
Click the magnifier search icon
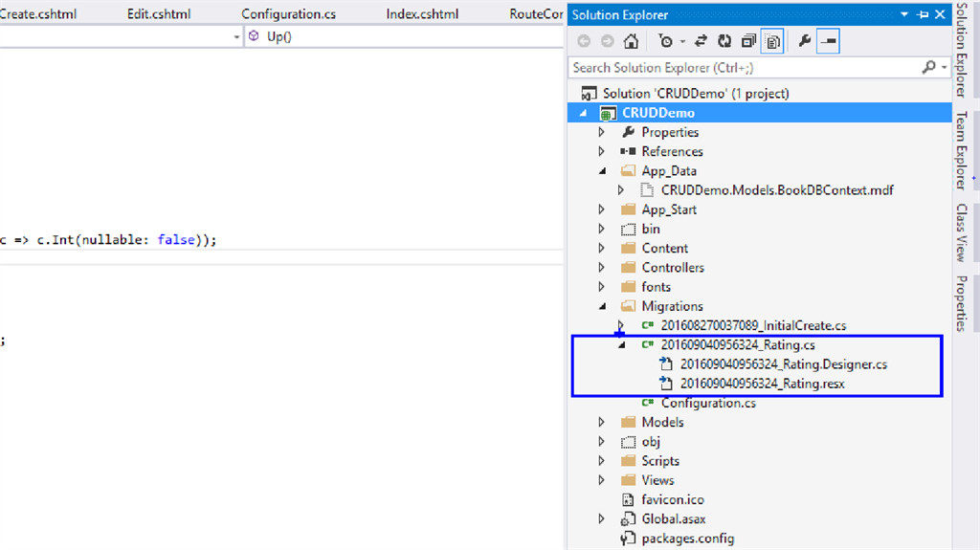928,67
